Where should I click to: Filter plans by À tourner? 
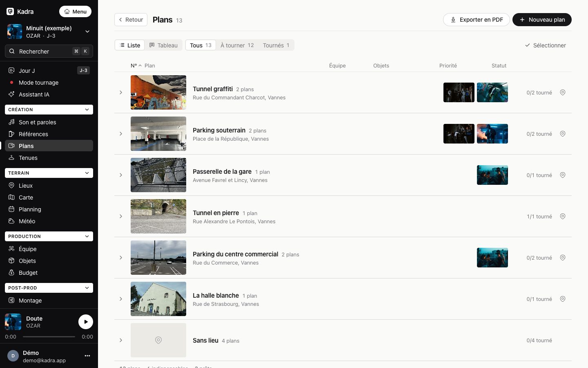(237, 45)
